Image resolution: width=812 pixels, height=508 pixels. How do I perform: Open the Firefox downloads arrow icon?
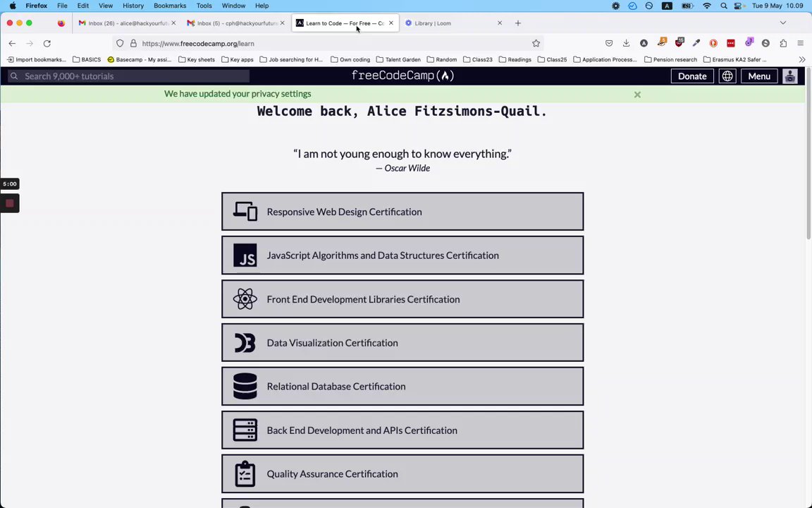coord(626,44)
